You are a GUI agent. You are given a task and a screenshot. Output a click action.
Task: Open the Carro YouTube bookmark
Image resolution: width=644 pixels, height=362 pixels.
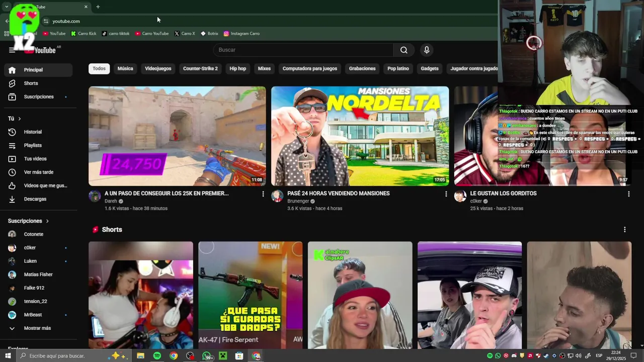click(x=152, y=34)
